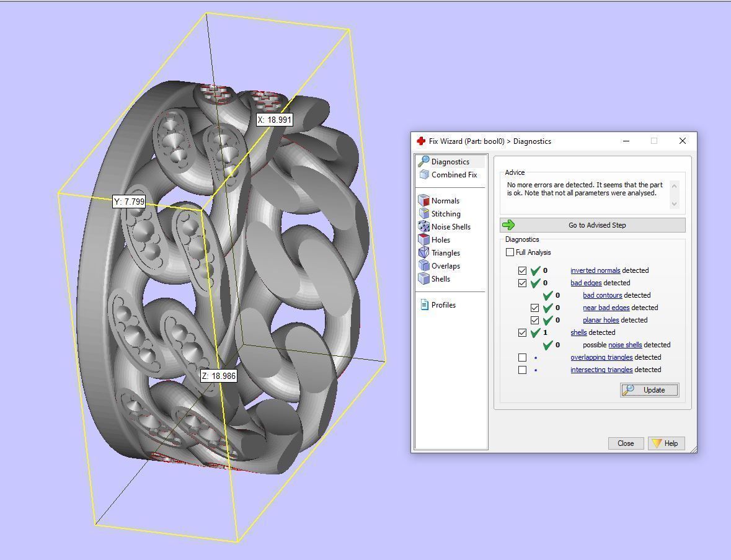The width and height of the screenshot is (731, 560).
Task: Click the Profiles document icon
Action: (x=424, y=305)
